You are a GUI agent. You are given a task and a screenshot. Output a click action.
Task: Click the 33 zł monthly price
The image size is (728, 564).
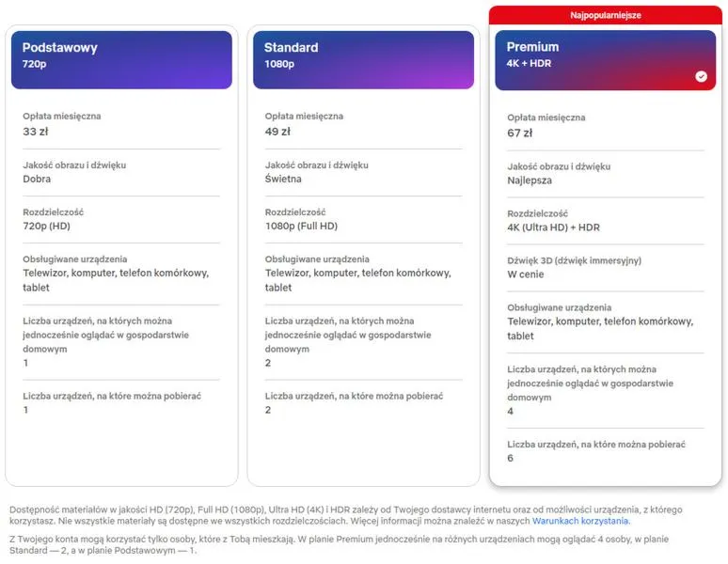[x=36, y=132]
